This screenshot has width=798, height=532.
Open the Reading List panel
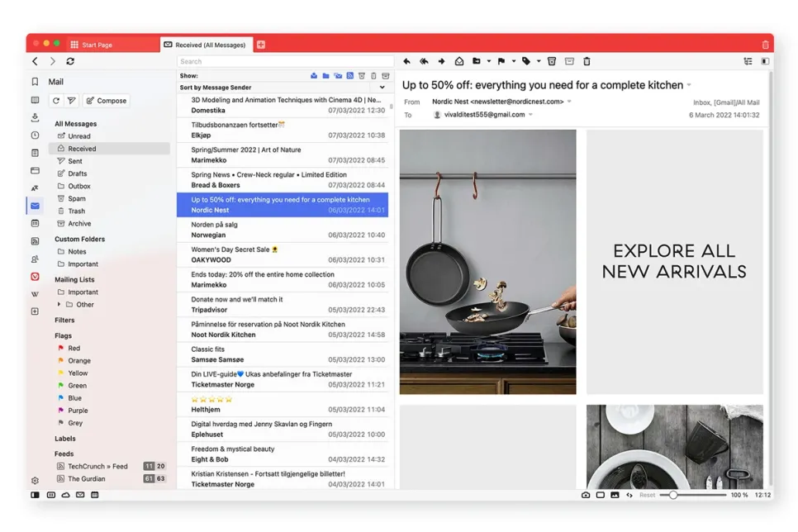pyautogui.click(x=36, y=100)
